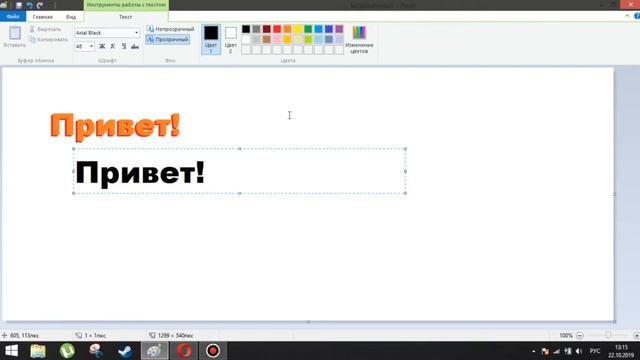Open the Windows Start menu

click(11, 351)
